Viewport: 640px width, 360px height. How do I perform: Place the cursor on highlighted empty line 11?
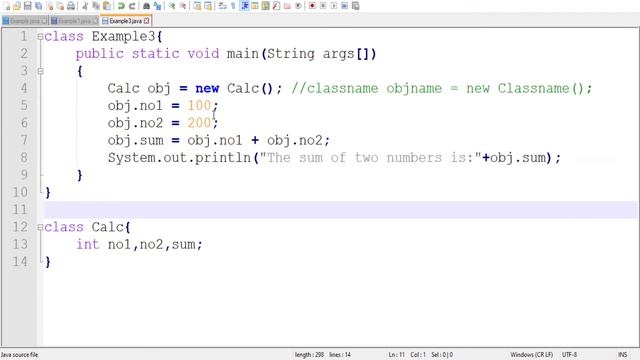tap(340, 209)
